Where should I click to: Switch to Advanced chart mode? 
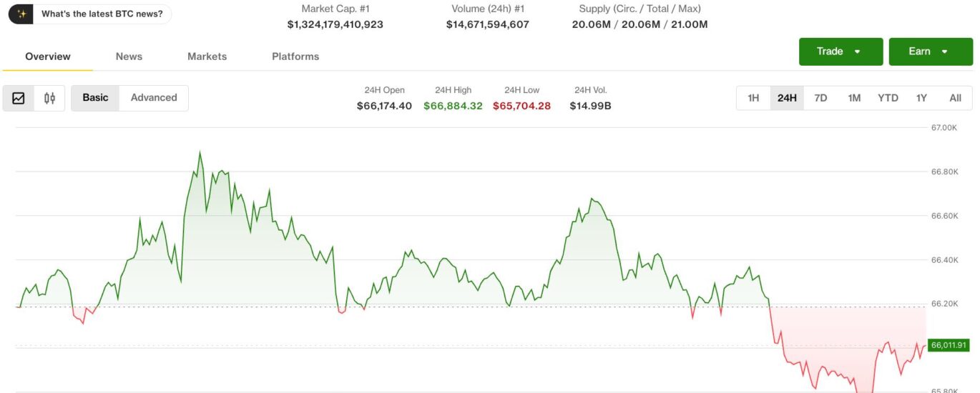(x=154, y=98)
